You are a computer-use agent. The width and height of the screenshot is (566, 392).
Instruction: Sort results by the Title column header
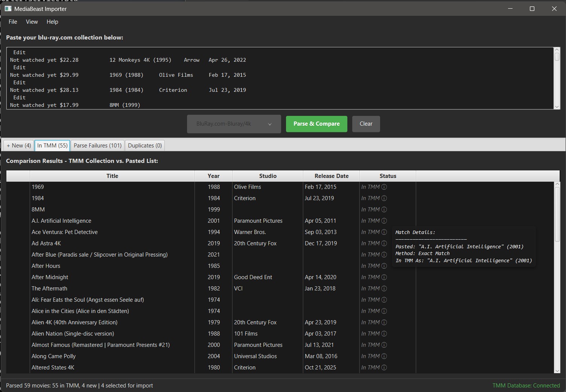coord(112,176)
